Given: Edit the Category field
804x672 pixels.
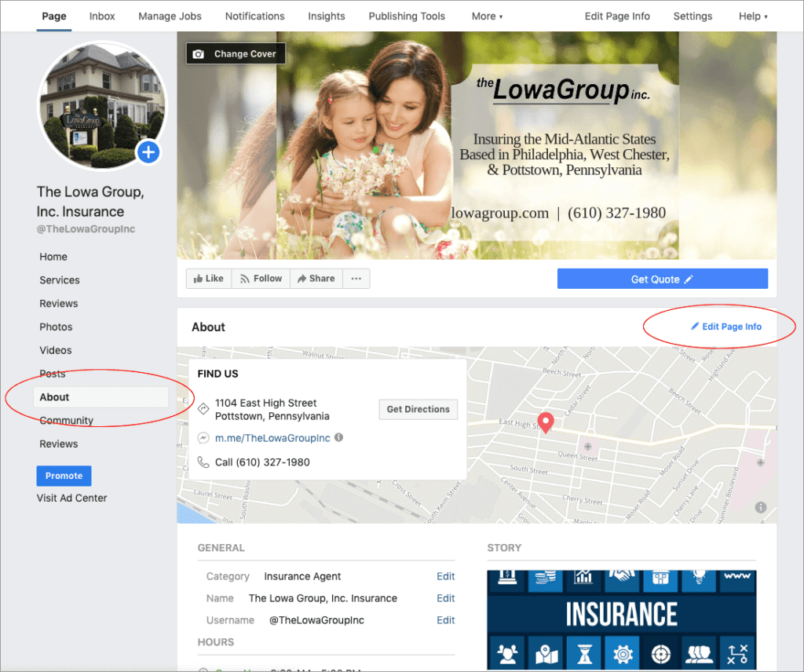Looking at the screenshot, I should [446, 576].
